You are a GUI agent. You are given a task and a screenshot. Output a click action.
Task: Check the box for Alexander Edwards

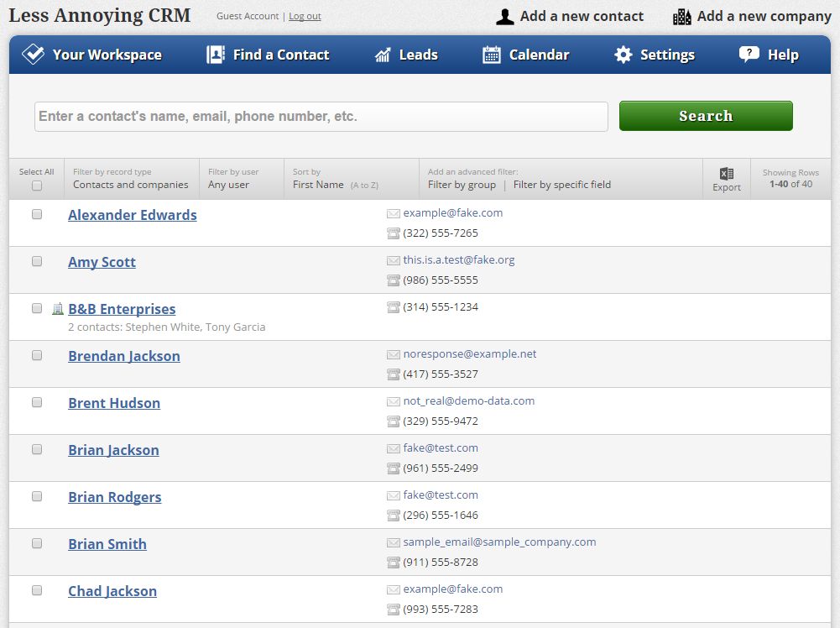[x=36, y=214]
